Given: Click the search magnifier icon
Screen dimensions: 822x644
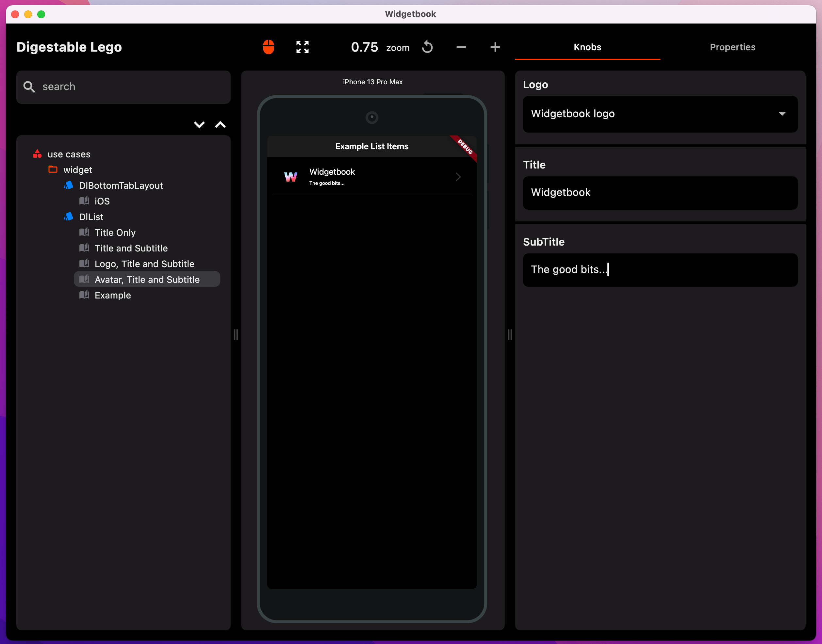Looking at the screenshot, I should coord(29,87).
